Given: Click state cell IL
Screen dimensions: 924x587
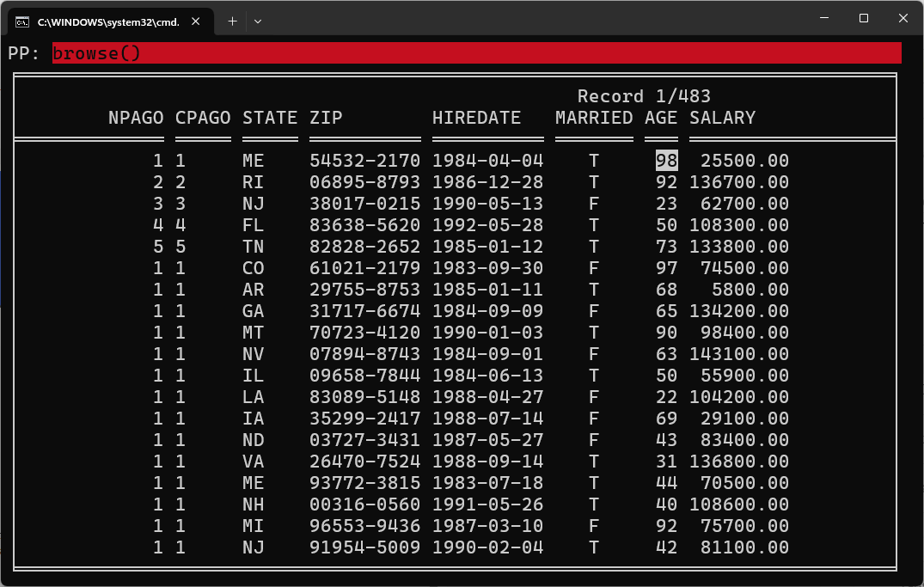Looking at the screenshot, I should coord(253,376).
